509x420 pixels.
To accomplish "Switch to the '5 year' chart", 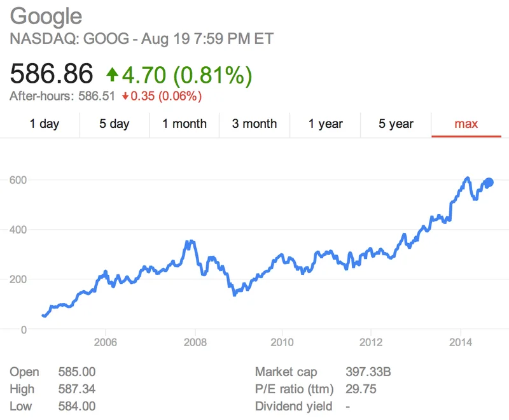I will tap(394, 124).
